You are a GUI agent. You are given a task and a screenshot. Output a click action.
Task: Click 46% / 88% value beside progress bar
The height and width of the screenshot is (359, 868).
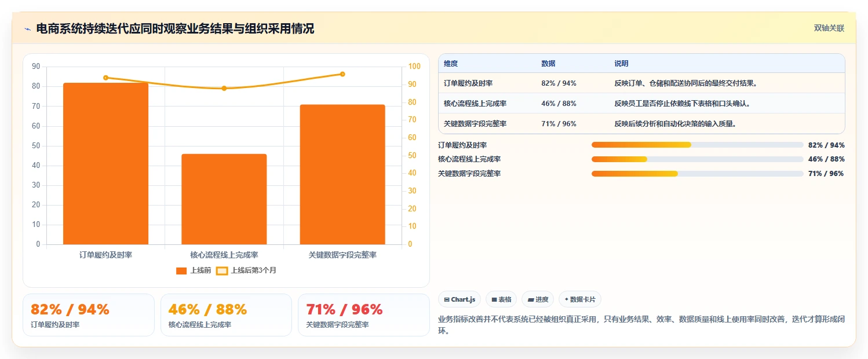[826, 159]
